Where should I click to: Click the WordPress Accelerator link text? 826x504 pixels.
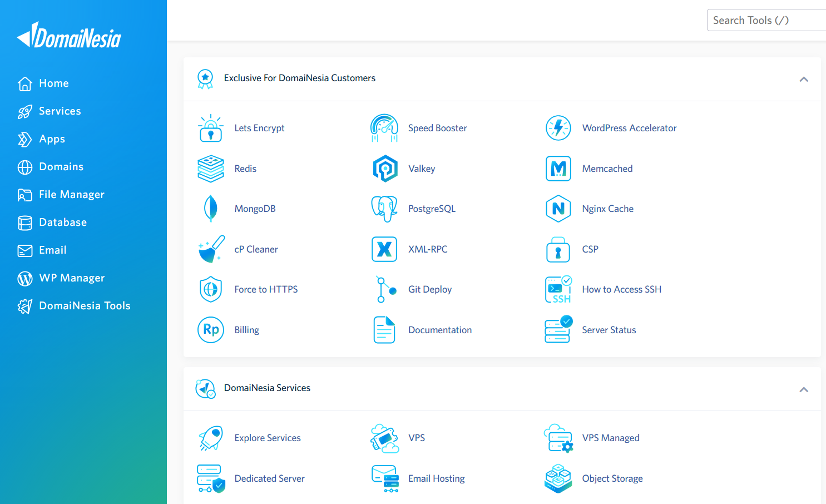[x=629, y=128]
